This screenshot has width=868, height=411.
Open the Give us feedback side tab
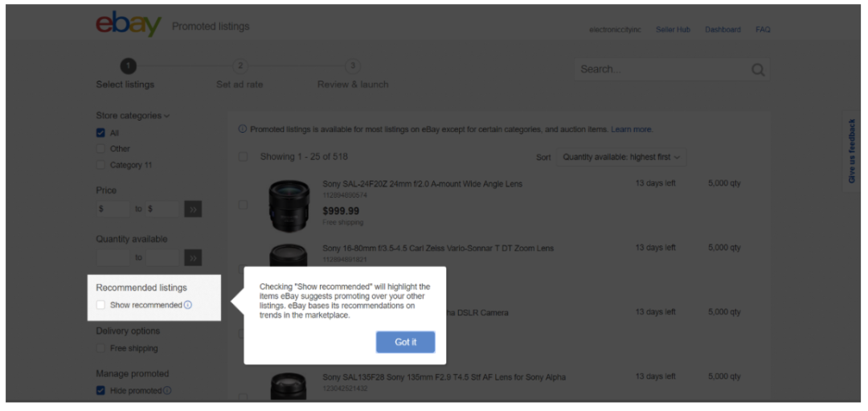click(x=851, y=150)
